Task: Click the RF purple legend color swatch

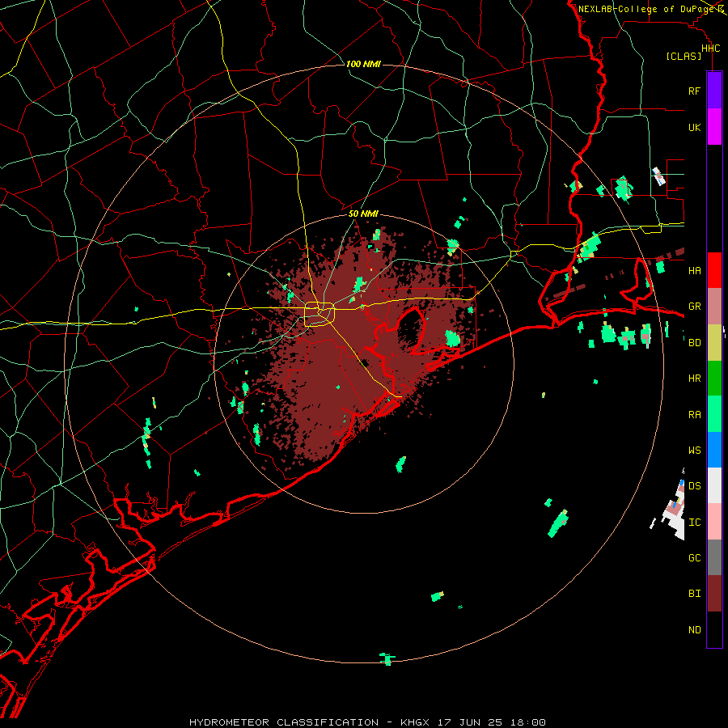Action: coord(714,91)
